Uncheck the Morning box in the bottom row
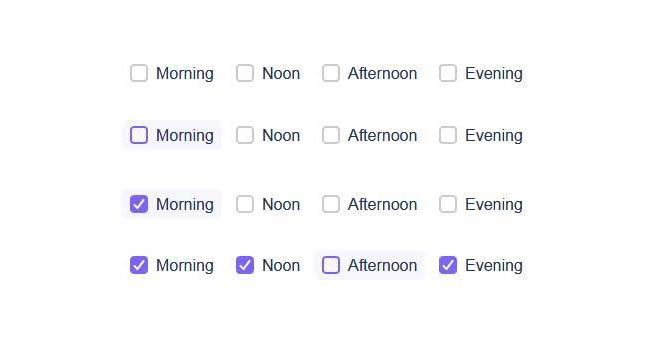650x360 pixels. point(139,265)
